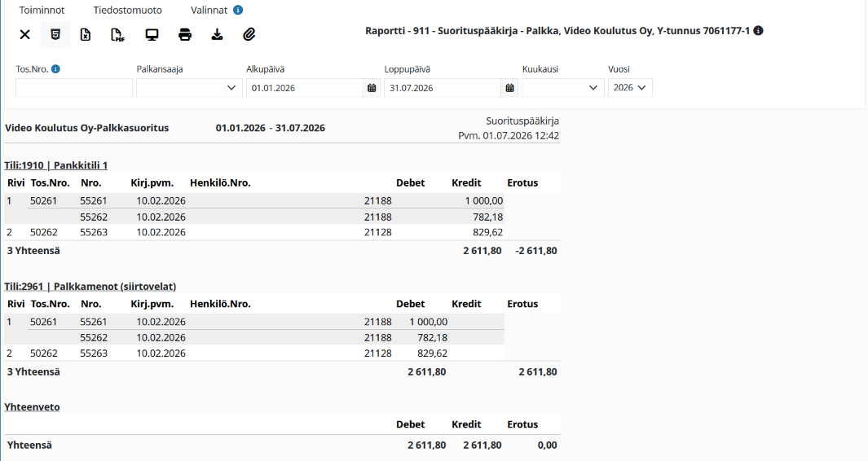The height and width of the screenshot is (461, 868).
Task: Open attachments via the paperclip icon
Action: point(249,34)
